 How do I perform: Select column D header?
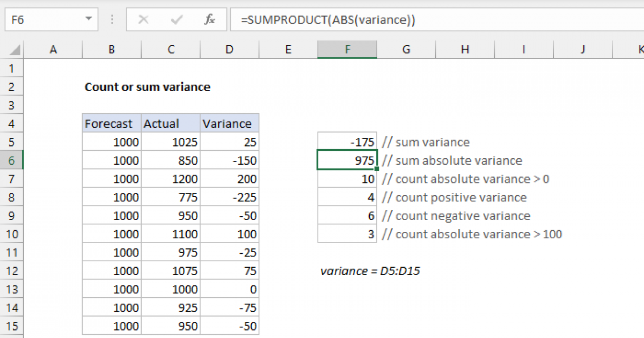pos(229,49)
